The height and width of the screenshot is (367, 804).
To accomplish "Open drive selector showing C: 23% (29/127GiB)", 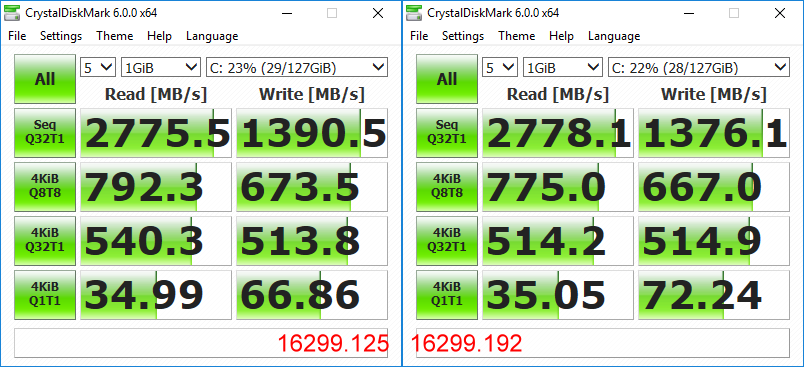I will [296, 67].
